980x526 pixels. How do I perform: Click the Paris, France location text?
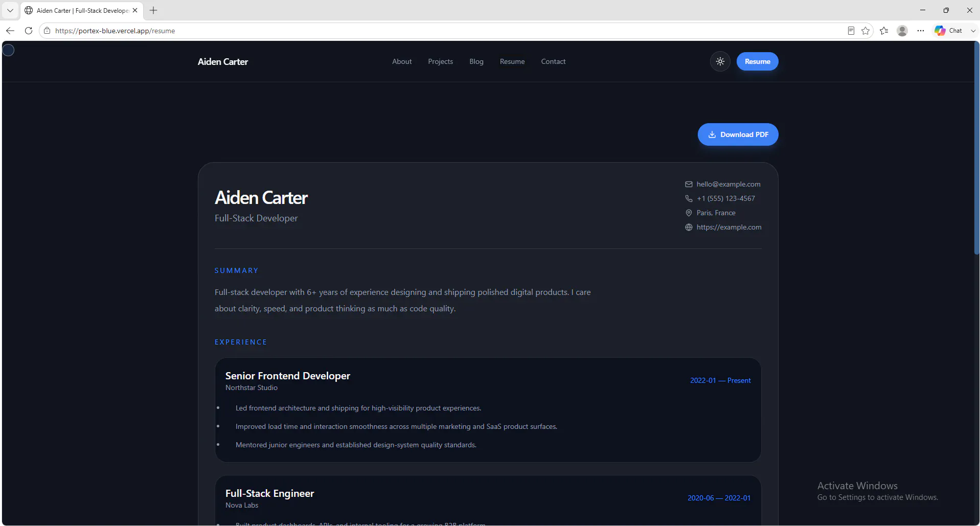[716, 213]
